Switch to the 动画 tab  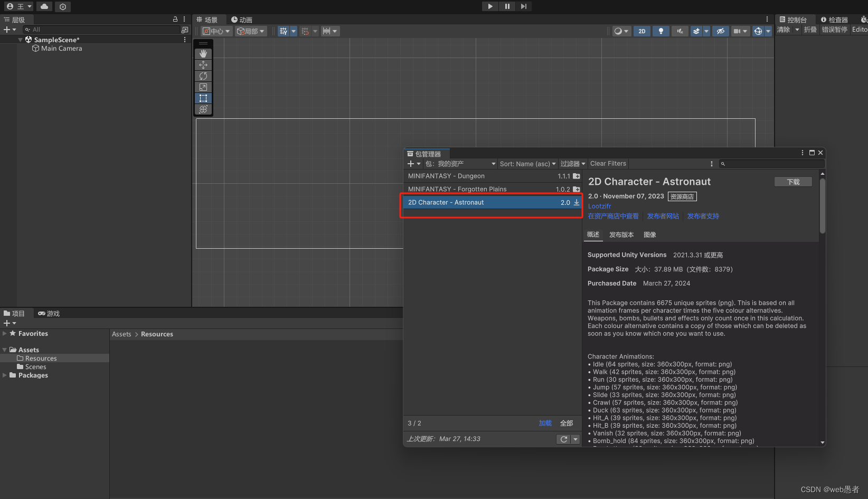[x=241, y=19]
